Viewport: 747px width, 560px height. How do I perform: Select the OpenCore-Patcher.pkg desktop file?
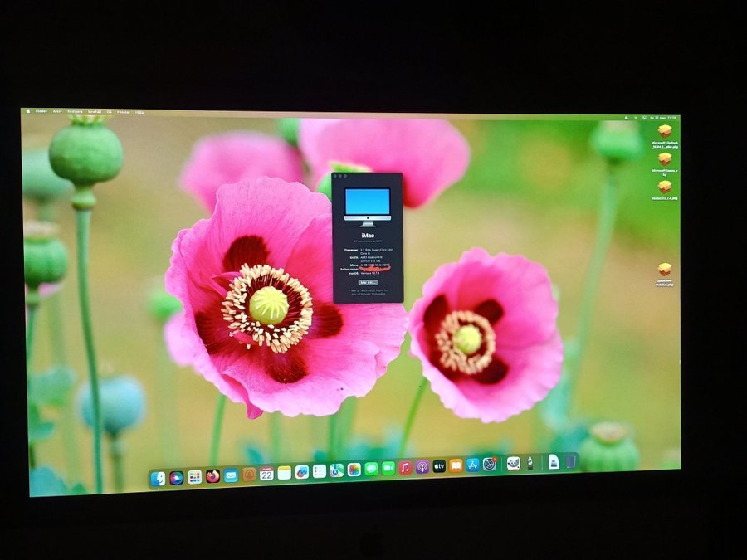point(664,270)
